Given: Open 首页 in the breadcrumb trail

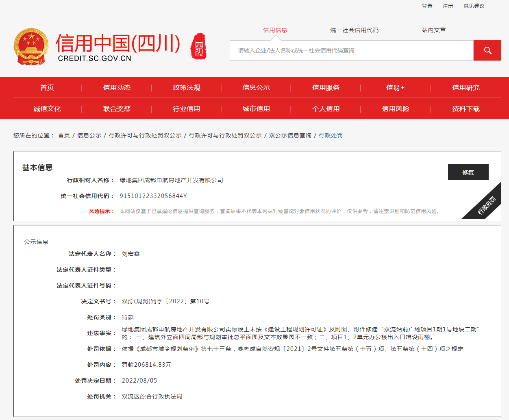Looking at the screenshot, I should pos(65,135).
